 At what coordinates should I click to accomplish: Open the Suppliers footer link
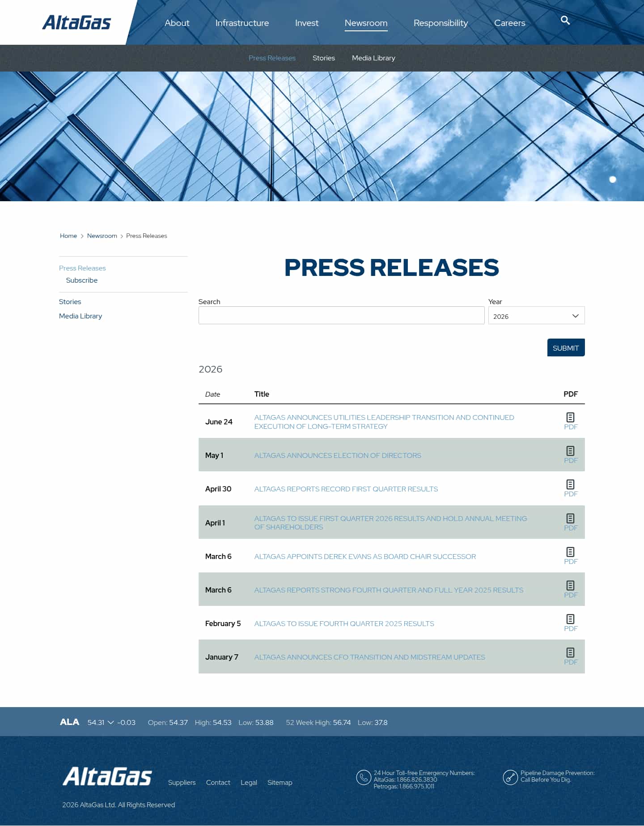click(182, 782)
